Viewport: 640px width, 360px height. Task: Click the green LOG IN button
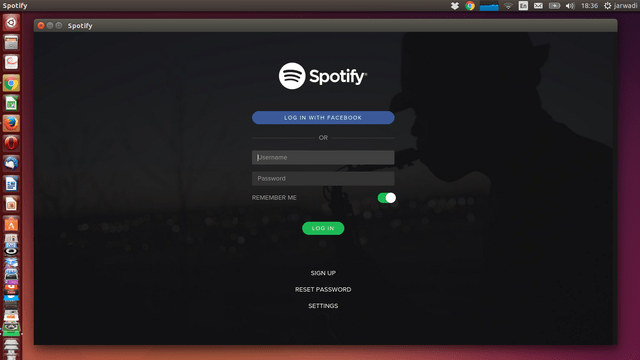pos(323,228)
